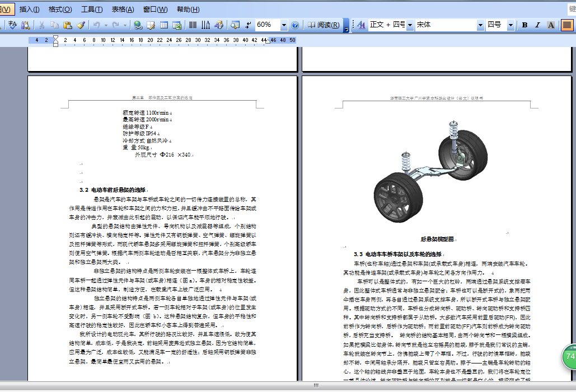The height and width of the screenshot is (392, 576).
Task: Open the 宋体 font dropdown
Action: click(x=480, y=25)
